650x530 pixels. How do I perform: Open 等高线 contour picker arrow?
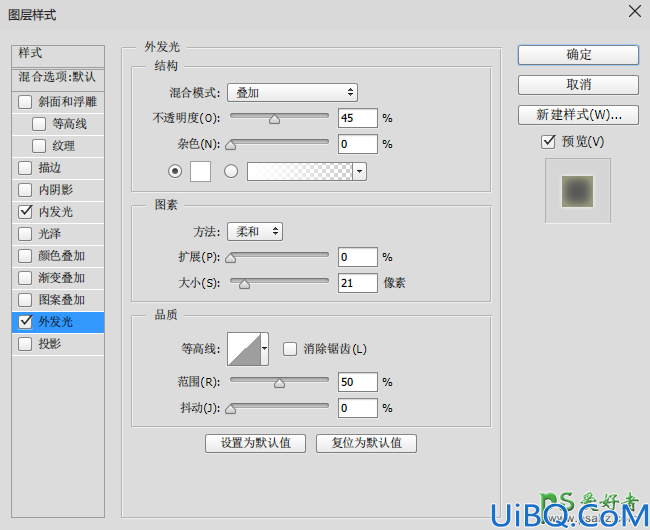(x=264, y=349)
